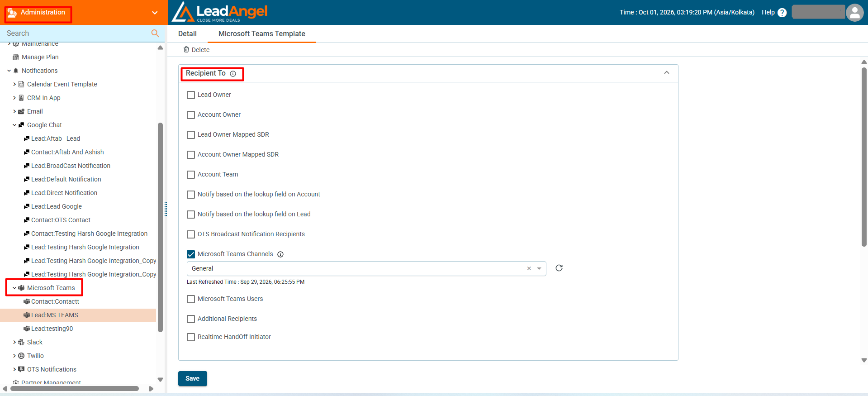Click the Administration module icon
The width and height of the screenshot is (868, 396).
(x=12, y=13)
